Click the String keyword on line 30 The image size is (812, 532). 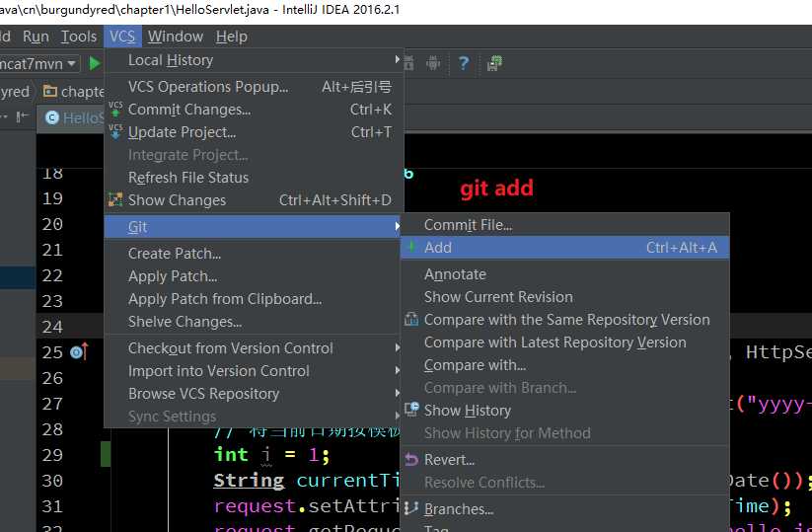(249, 481)
